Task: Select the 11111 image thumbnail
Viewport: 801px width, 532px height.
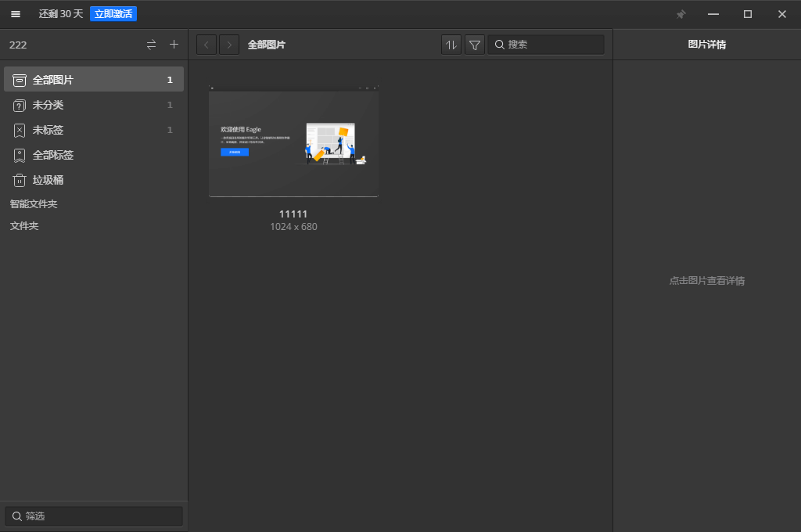Action: (x=293, y=142)
